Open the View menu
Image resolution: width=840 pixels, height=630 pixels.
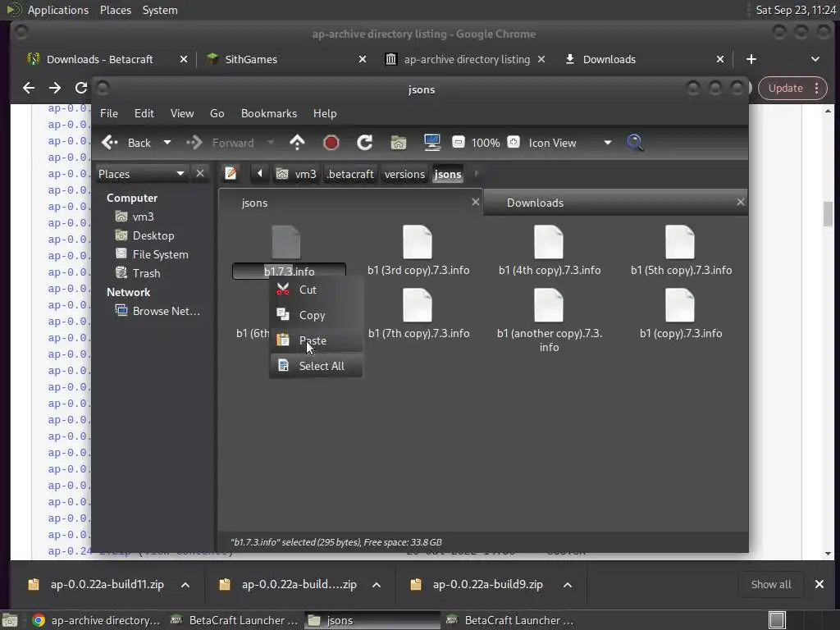click(182, 113)
